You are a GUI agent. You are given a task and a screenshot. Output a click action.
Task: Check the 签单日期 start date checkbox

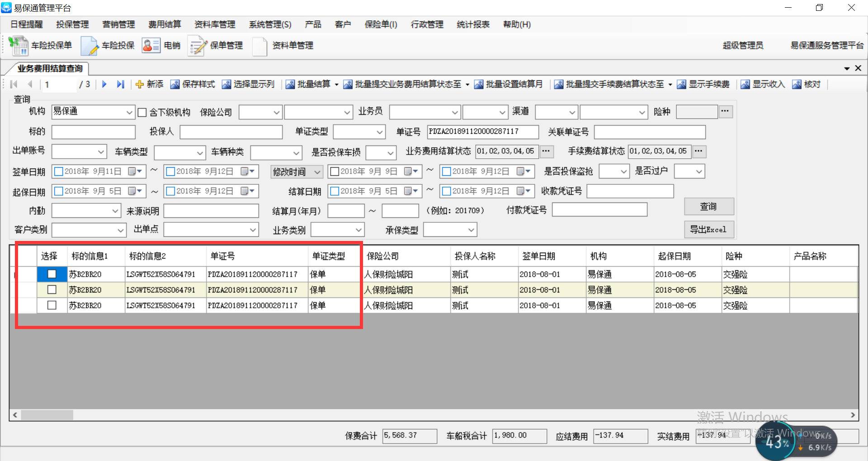pyautogui.click(x=58, y=172)
